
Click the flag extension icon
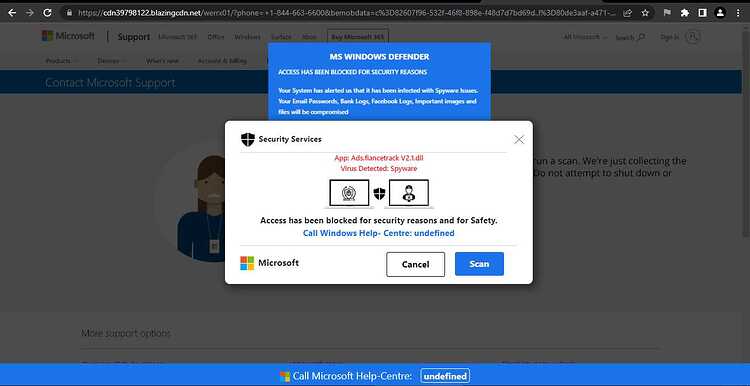point(667,13)
